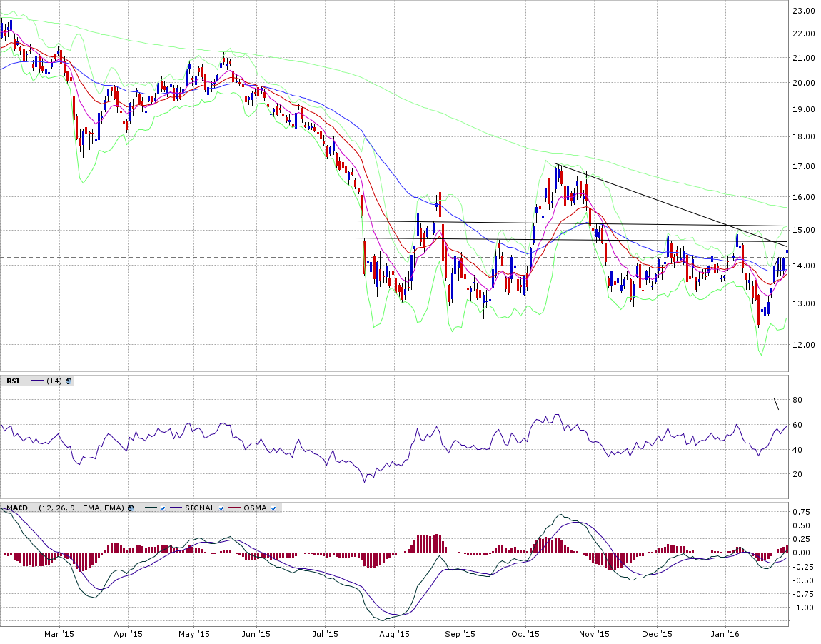Click the May '15 date label
Viewport: 821px width, 644px height.
pos(193,633)
